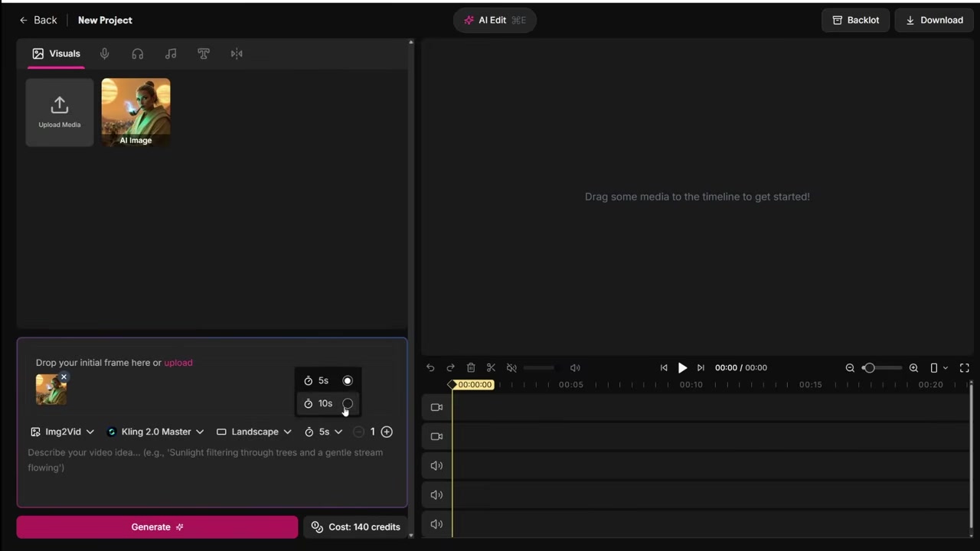Go back using the Back button
Viewport: 980px width, 551px height.
point(38,20)
